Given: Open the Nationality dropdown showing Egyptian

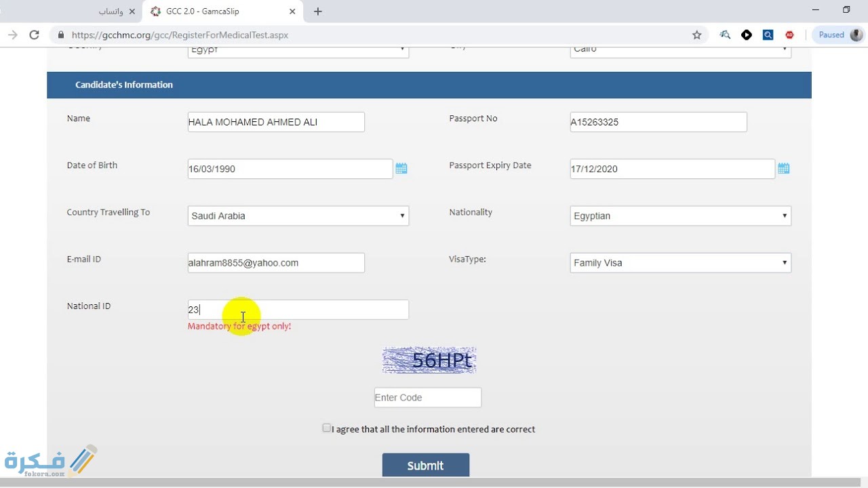Looking at the screenshot, I should 680,216.
